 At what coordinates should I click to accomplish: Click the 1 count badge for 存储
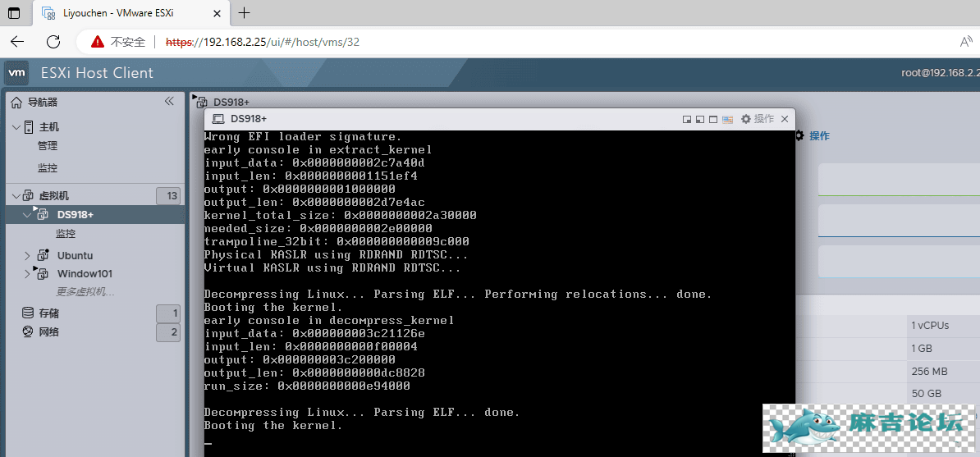[168, 313]
